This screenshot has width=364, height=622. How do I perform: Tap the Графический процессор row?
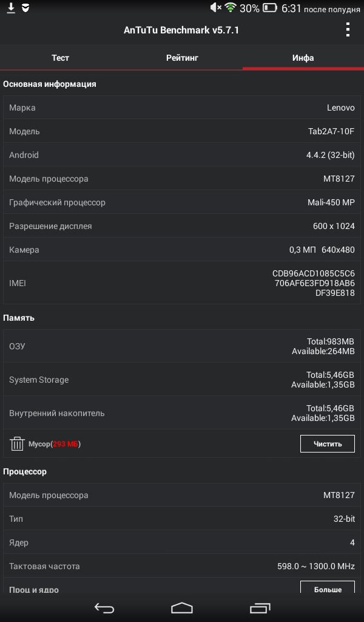pos(182,202)
